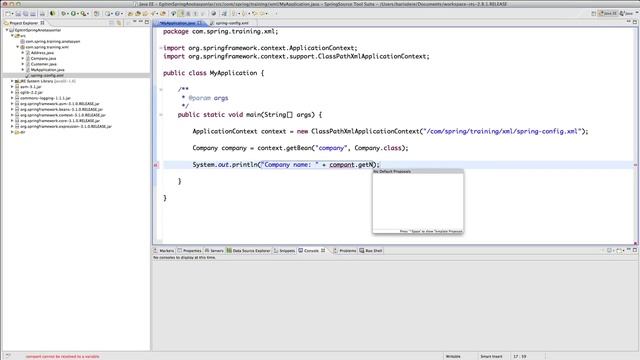Image resolution: width=640 pixels, height=360 pixels.
Task: Switch to the Java perspective button
Action: (626, 13)
